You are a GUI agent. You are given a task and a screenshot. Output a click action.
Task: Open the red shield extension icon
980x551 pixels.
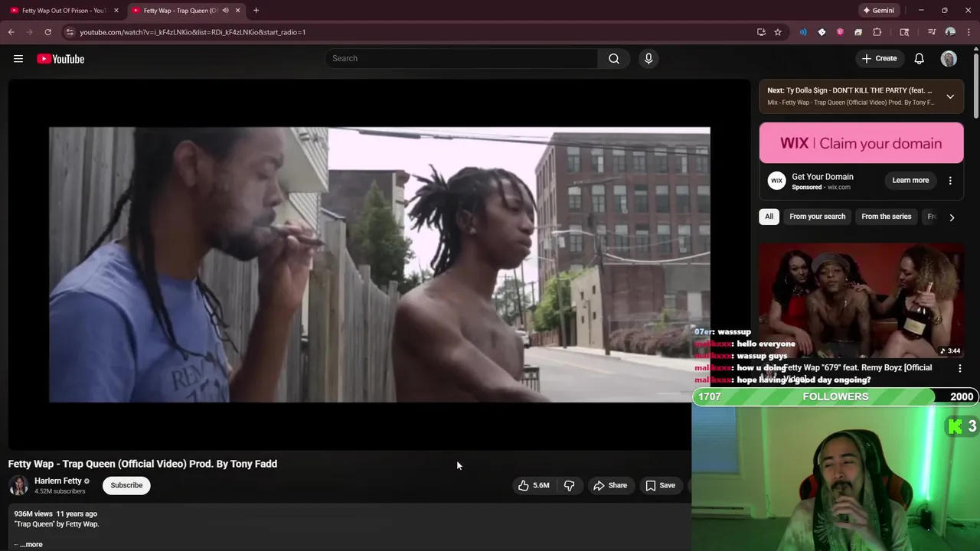pyautogui.click(x=840, y=32)
